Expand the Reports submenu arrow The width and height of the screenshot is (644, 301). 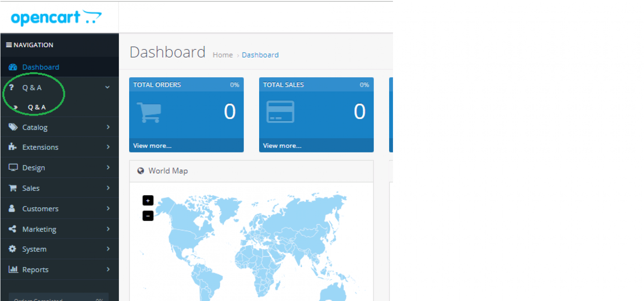108,270
